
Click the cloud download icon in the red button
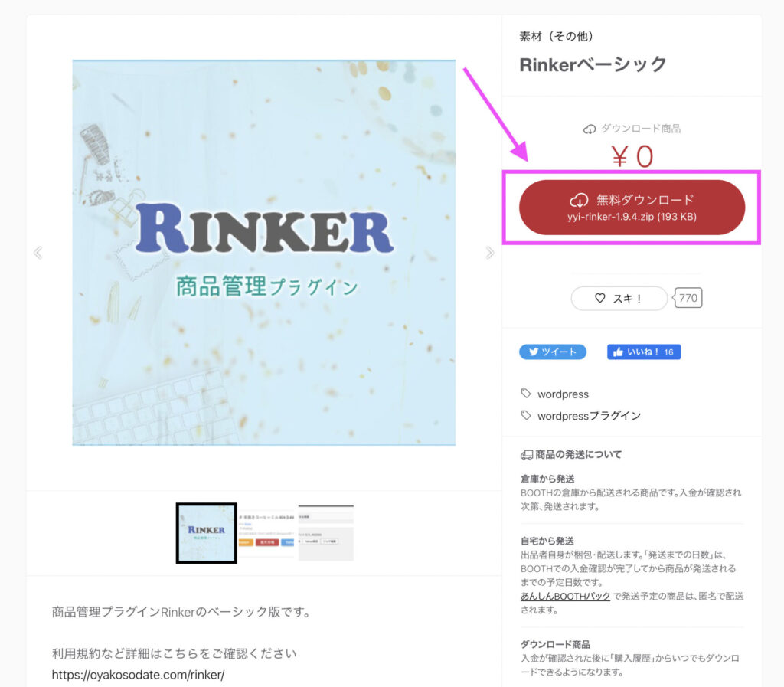click(x=579, y=201)
